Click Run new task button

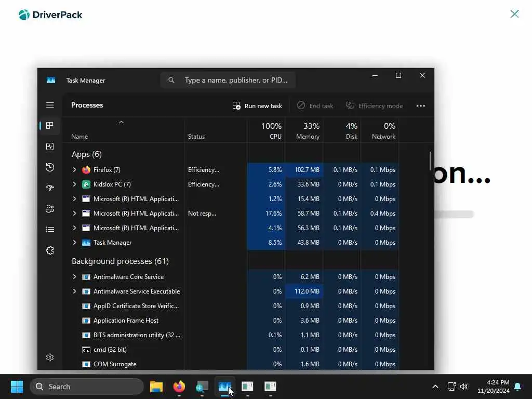pos(257,106)
